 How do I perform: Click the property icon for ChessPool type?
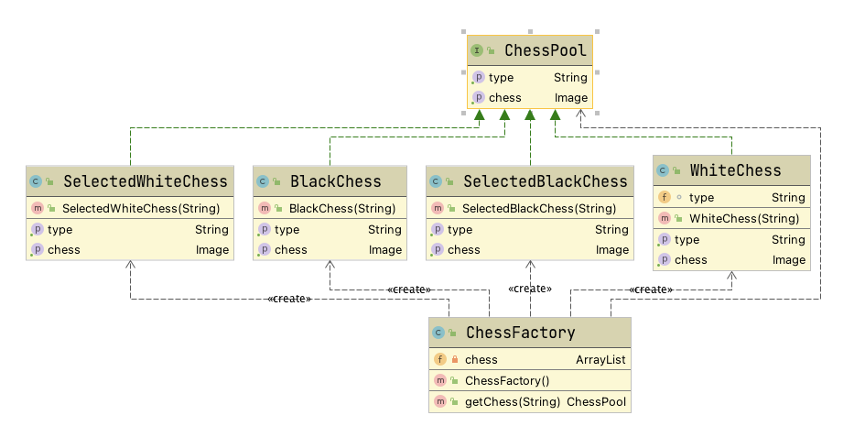tap(478, 77)
